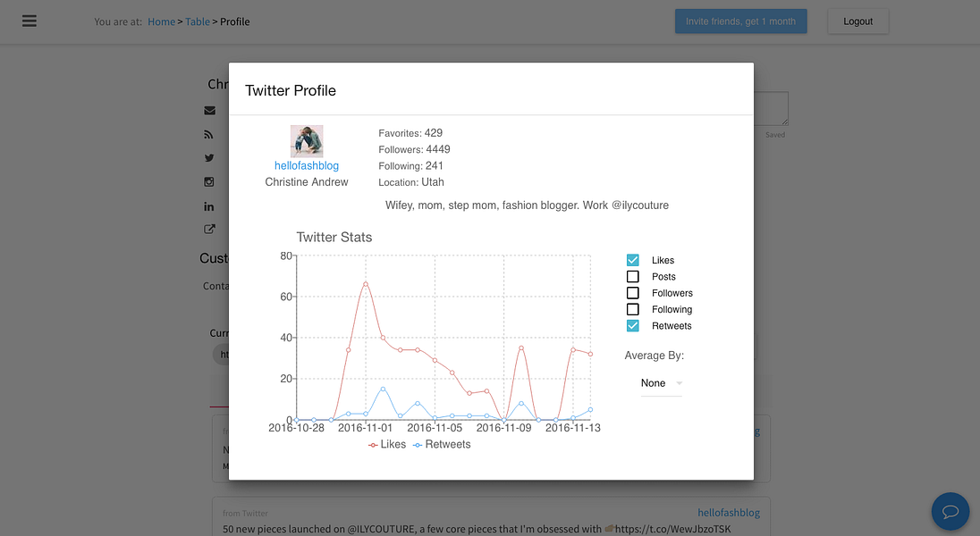The image size is (980, 536).
Task: Tick the Following checkbox
Action: pos(632,309)
